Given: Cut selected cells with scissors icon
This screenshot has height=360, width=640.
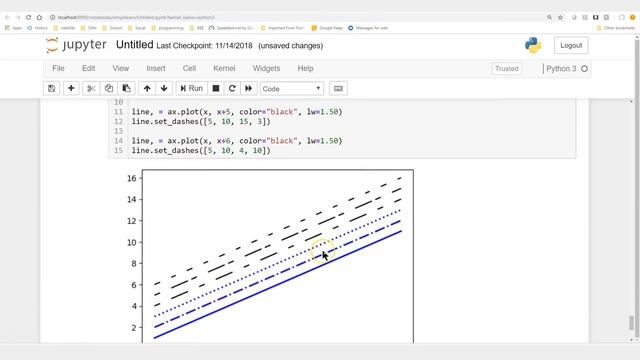Looking at the screenshot, I should click(91, 89).
